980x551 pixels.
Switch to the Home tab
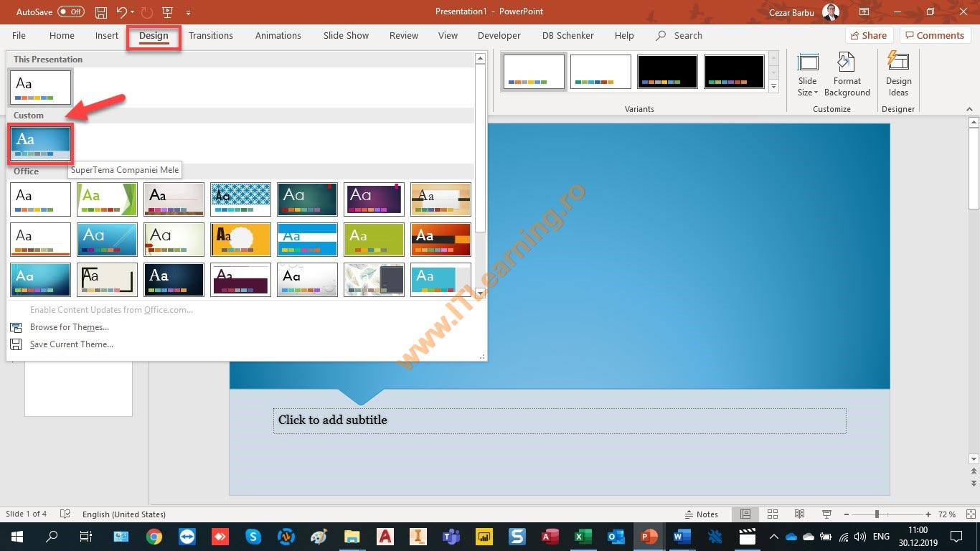[62, 35]
